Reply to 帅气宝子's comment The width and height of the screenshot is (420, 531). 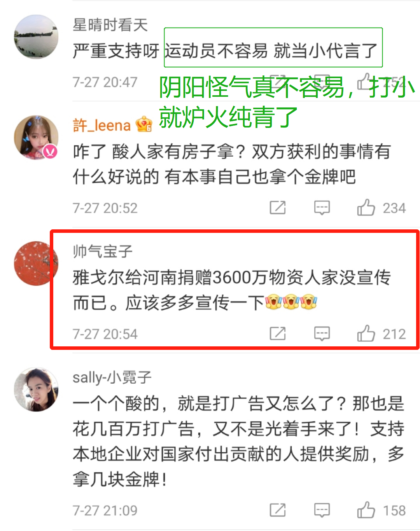[x=322, y=334]
